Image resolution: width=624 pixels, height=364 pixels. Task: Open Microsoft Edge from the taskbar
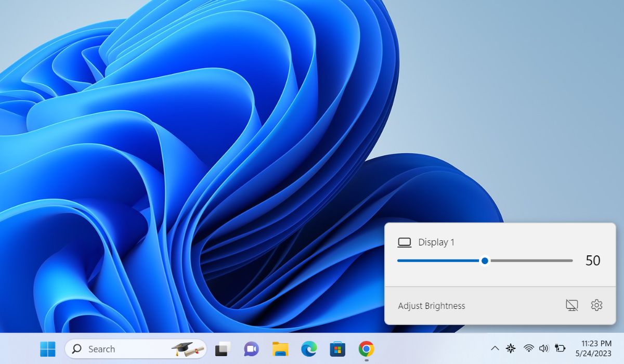coord(309,348)
